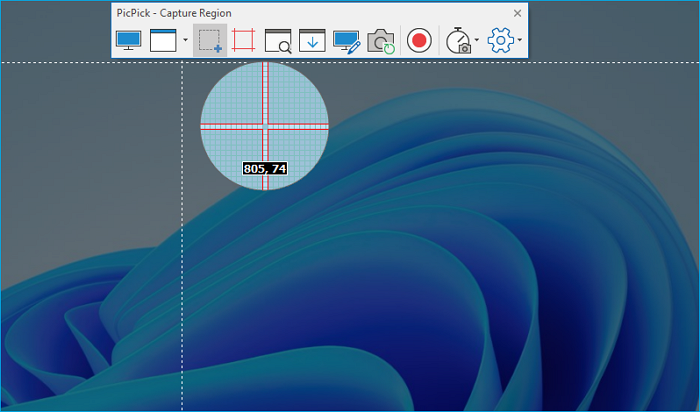Image resolution: width=700 pixels, height=412 pixels.
Task: Choose the Active Window capture icon
Action: (x=163, y=40)
